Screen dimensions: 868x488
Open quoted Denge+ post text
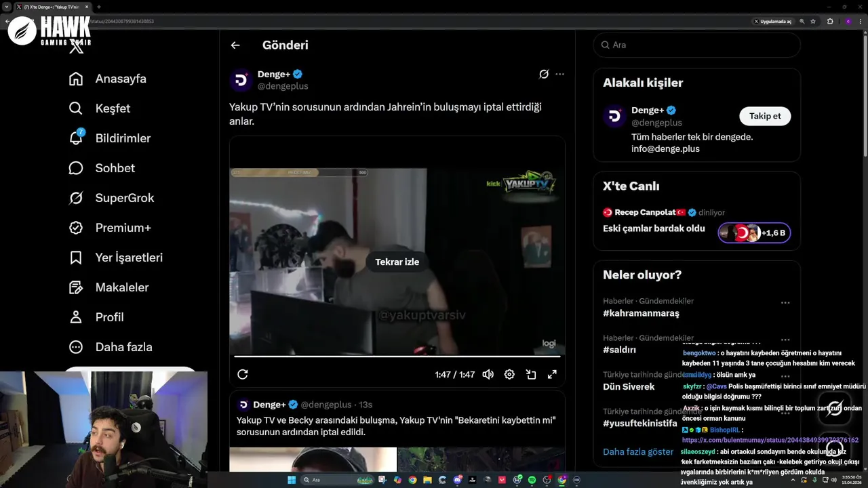click(396, 426)
